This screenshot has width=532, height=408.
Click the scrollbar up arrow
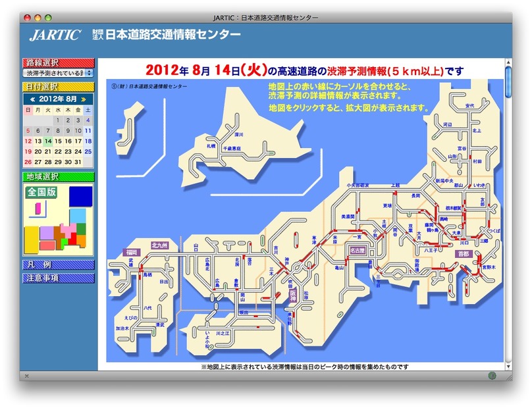508,63
